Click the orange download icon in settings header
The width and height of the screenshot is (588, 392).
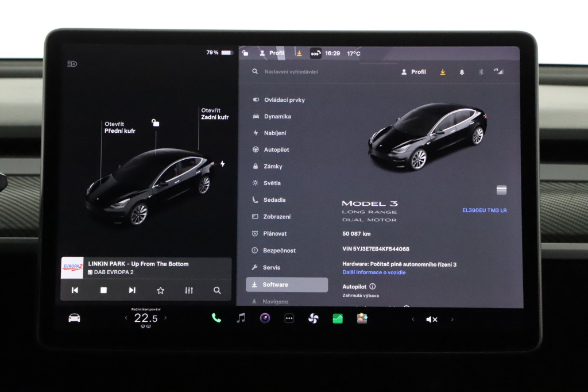pyautogui.click(x=443, y=72)
